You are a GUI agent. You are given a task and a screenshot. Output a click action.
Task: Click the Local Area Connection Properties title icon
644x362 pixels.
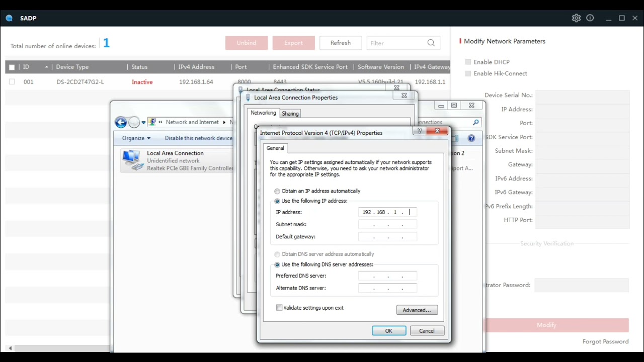[248, 98]
